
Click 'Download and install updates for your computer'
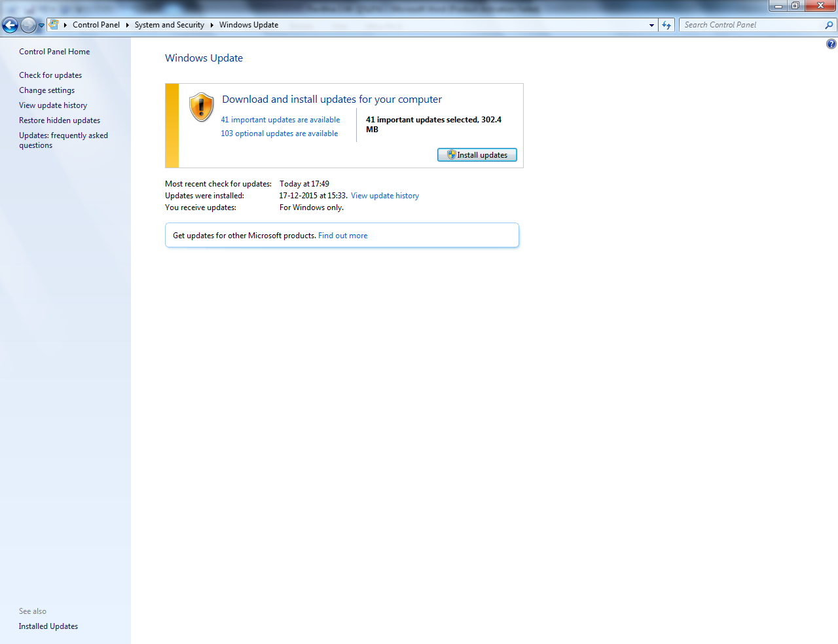coord(332,99)
